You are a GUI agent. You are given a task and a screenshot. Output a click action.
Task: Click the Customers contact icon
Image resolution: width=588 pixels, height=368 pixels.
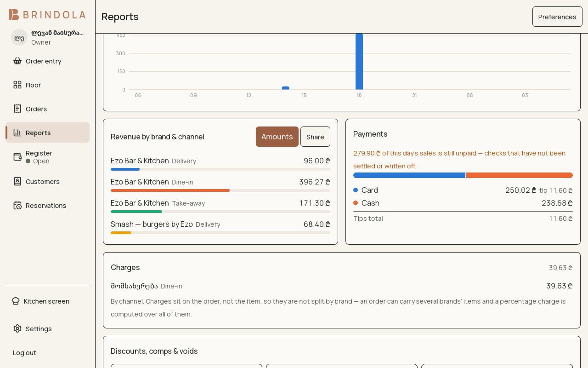tap(17, 181)
